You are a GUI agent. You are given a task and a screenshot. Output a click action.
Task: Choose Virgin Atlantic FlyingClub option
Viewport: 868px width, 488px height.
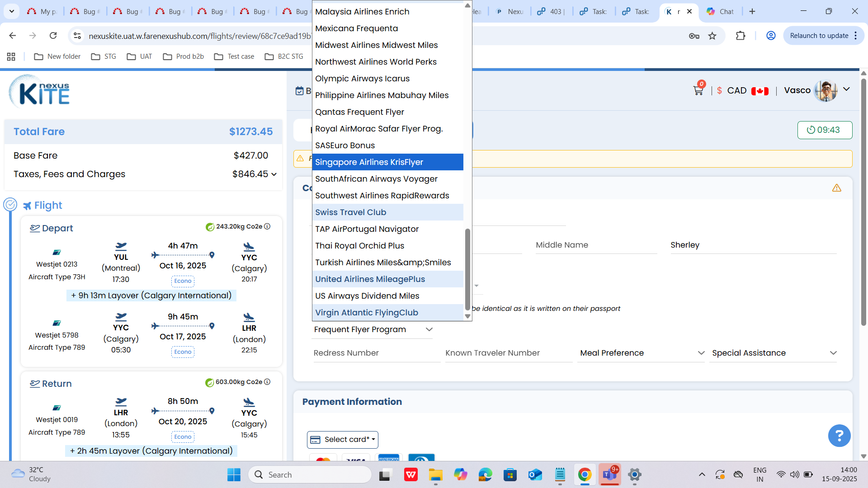pyautogui.click(x=387, y=313)
